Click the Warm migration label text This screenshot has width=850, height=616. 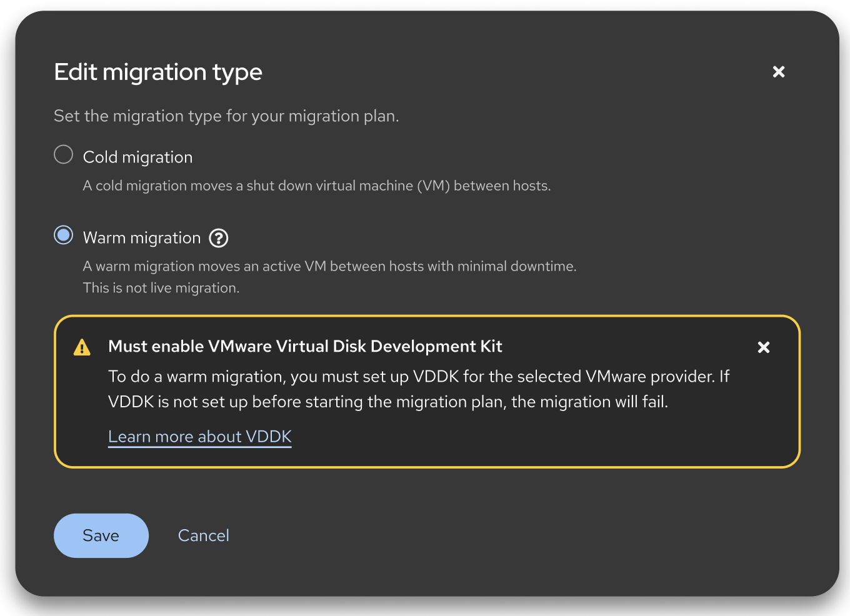click(142, 238)
